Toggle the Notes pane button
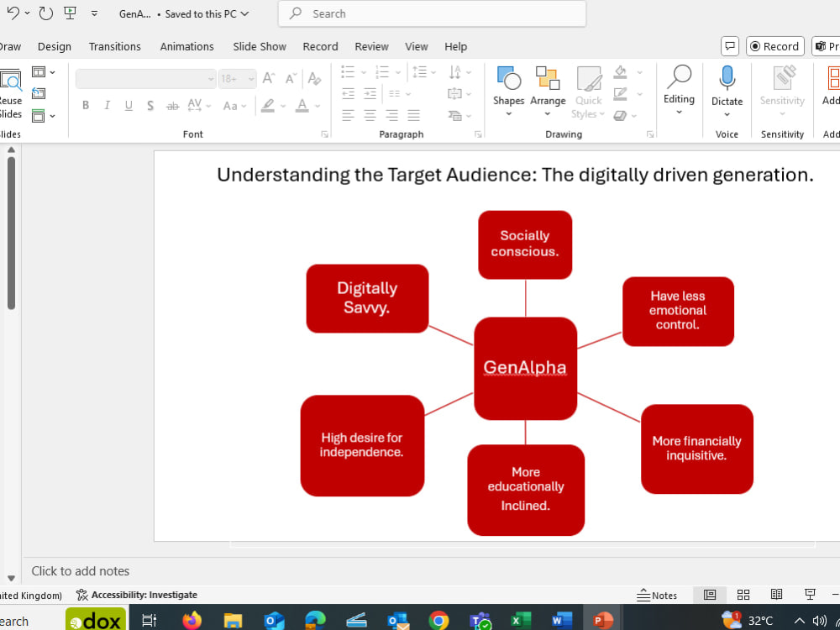The image size is (840, 630). (658, 595)
